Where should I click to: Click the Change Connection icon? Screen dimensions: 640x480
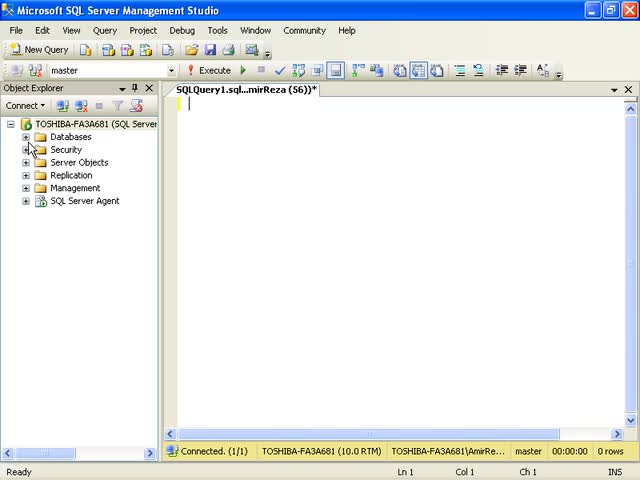36,71
